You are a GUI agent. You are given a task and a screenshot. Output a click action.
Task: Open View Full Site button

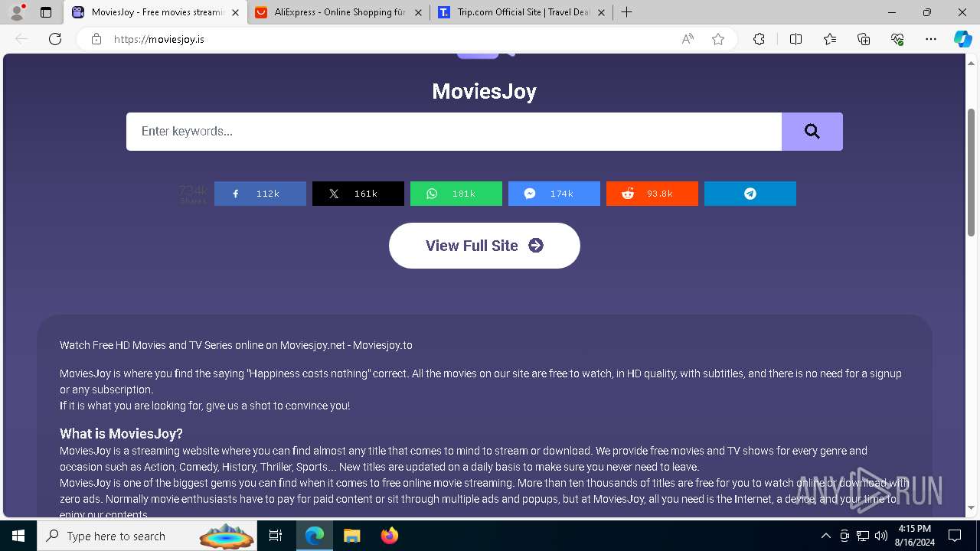click(485, 246)
